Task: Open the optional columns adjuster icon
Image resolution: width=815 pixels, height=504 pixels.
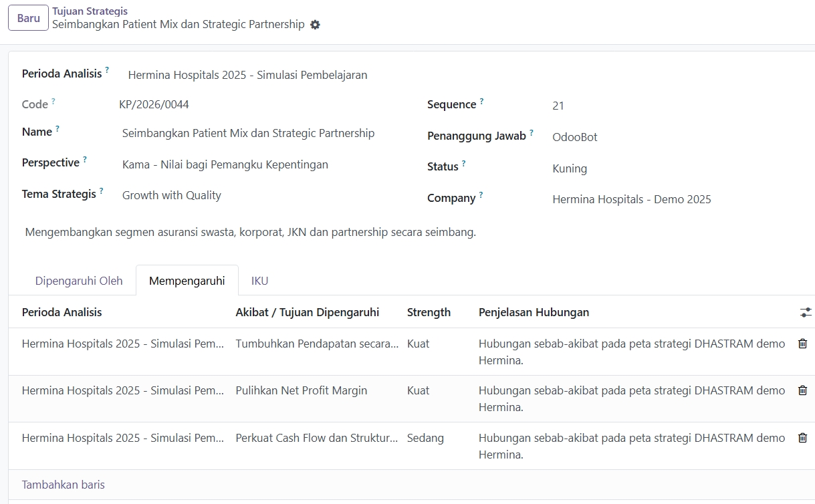Action: tap(806, 312)
